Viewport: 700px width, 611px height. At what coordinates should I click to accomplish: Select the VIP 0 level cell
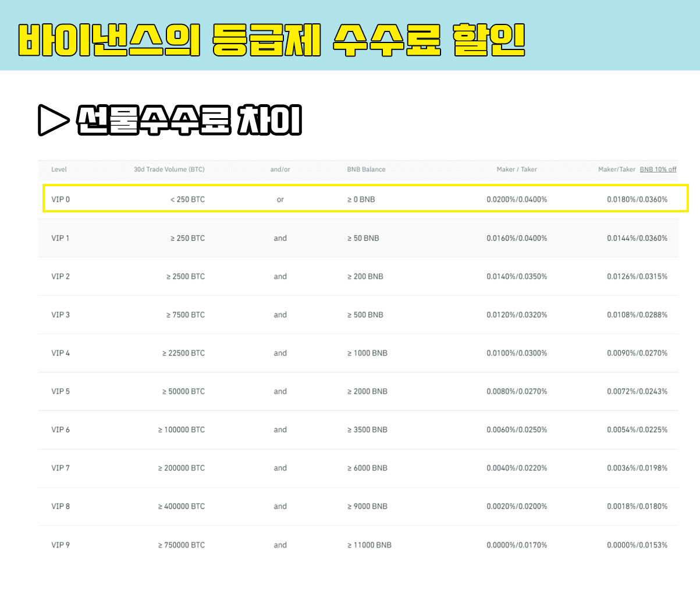click(61, 199)
